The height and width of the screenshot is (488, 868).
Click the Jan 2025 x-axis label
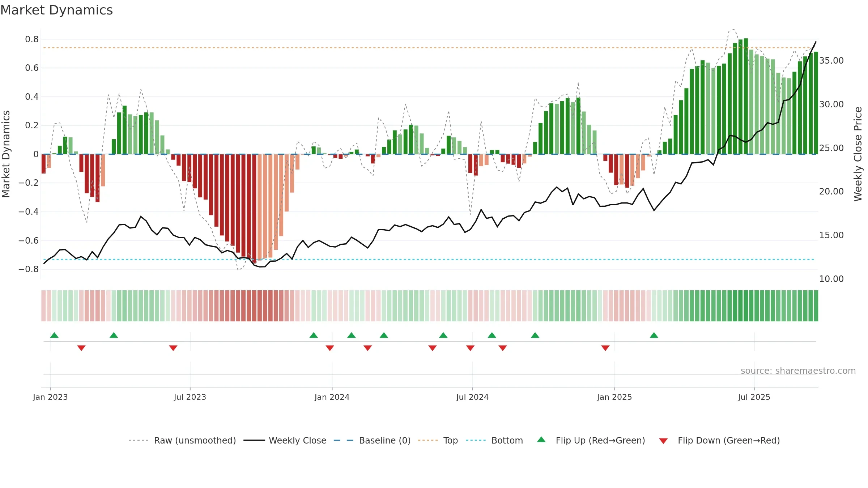614,397
